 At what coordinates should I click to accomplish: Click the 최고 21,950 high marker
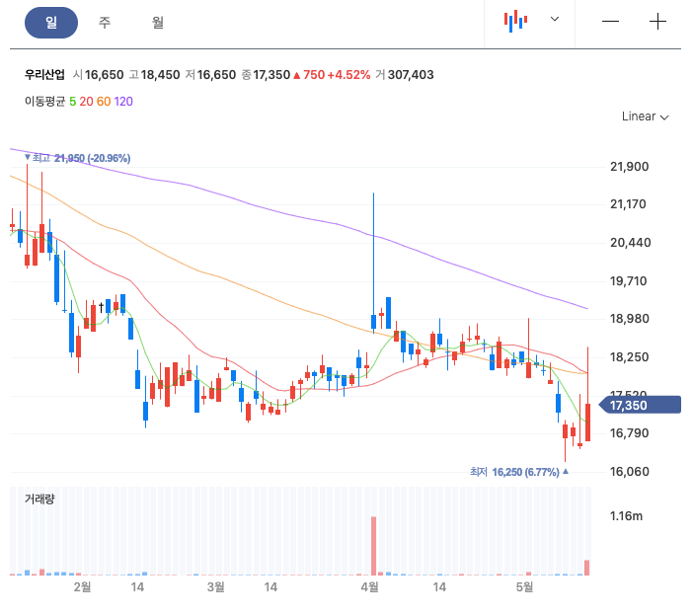[x=78, y=158]
